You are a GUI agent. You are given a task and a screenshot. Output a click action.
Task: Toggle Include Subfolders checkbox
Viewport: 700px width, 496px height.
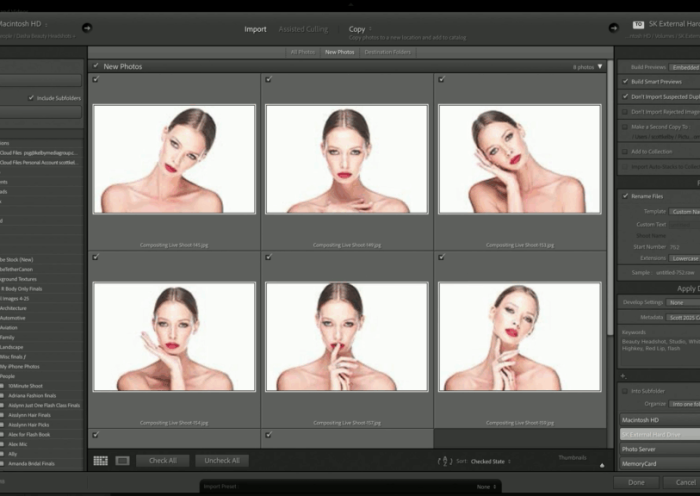tap(30, 98)
